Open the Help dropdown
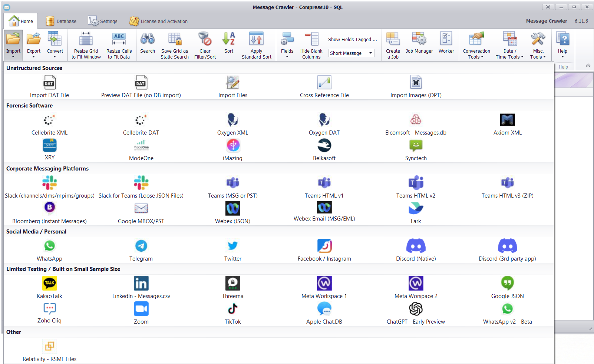594x364 pixels. coord(562,45)
